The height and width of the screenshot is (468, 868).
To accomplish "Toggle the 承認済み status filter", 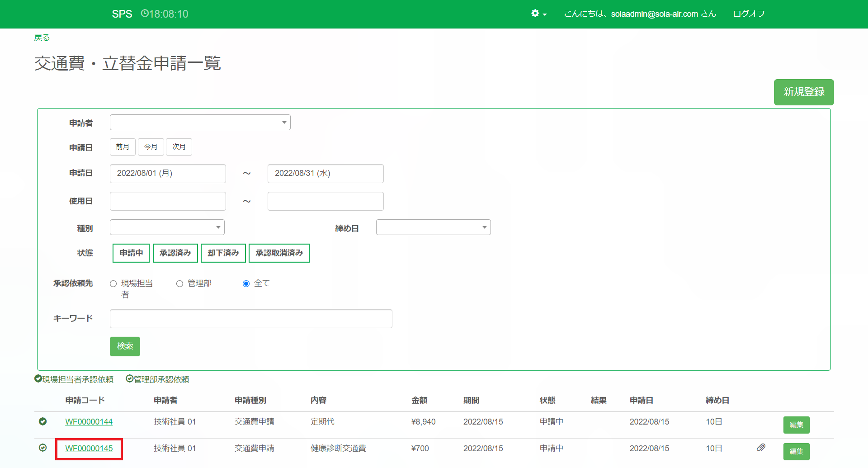I will [175, 253].
